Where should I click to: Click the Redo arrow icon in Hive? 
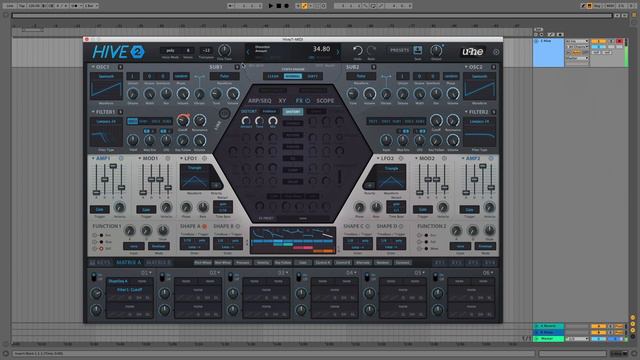[x=371, y=50]
